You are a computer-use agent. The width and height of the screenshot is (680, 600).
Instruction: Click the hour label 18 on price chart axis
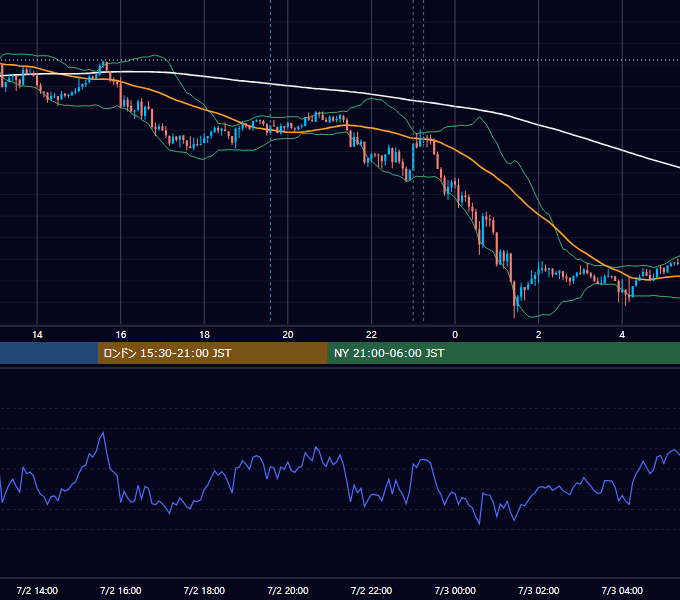204,335
